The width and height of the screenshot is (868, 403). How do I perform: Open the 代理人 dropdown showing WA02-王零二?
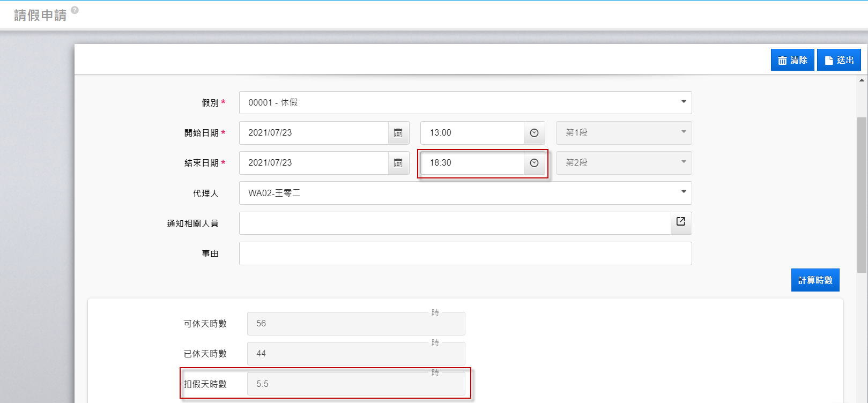(683, 192)
